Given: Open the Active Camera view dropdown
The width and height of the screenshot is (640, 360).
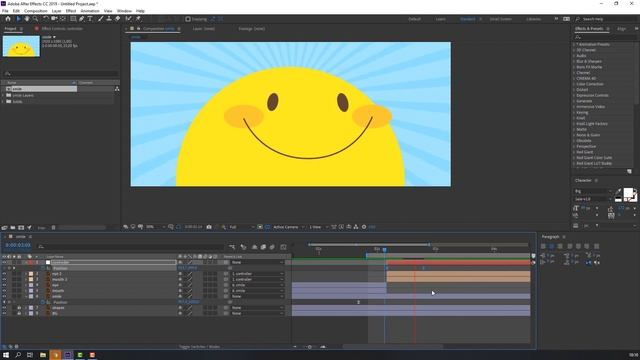Looking at the screenshot, I should pyautogui.click(x=288, y=227).
